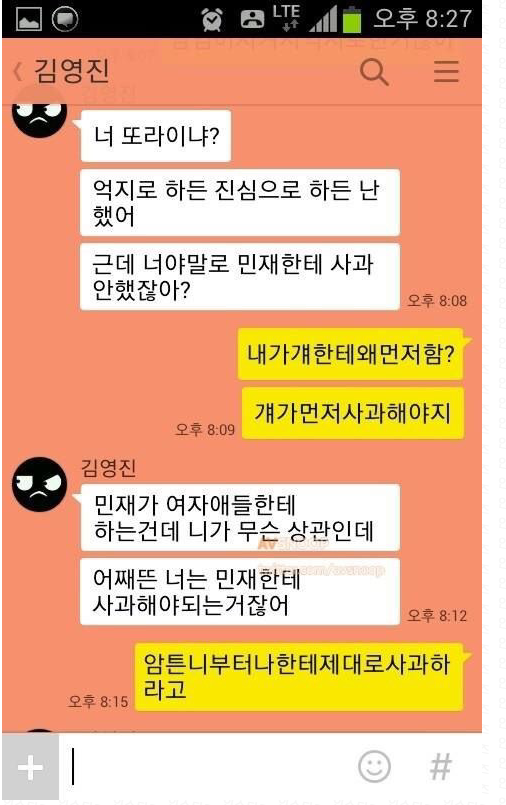The width and height of the screenshot is (506, 805).
Task: Tap the LTE signal indicator
Action: point(286,18)
